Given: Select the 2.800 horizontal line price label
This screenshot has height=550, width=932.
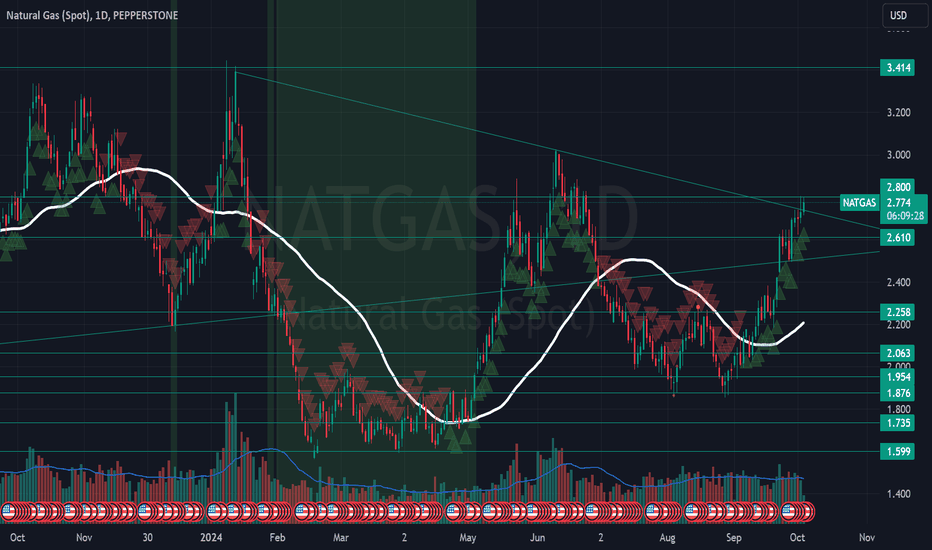Looking at the screenshot, I should point(897,187).
